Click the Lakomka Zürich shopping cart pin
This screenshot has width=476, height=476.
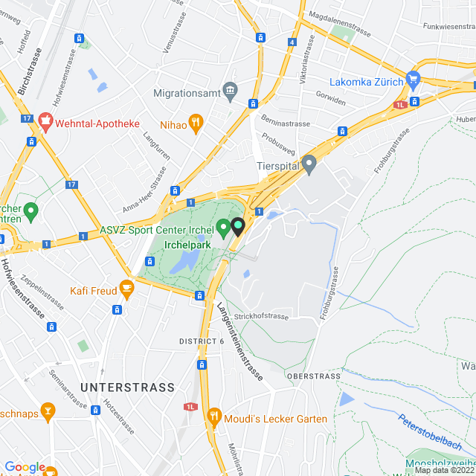[x=414, y=81]
